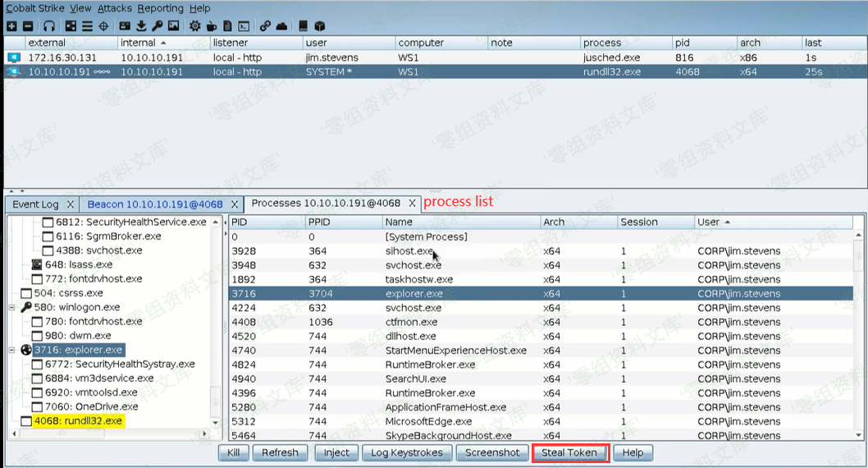Image resolution: width=868 pixels, height=468 pixels.
Task: Click the Log Keystrokes button
Action: point(407,452)
